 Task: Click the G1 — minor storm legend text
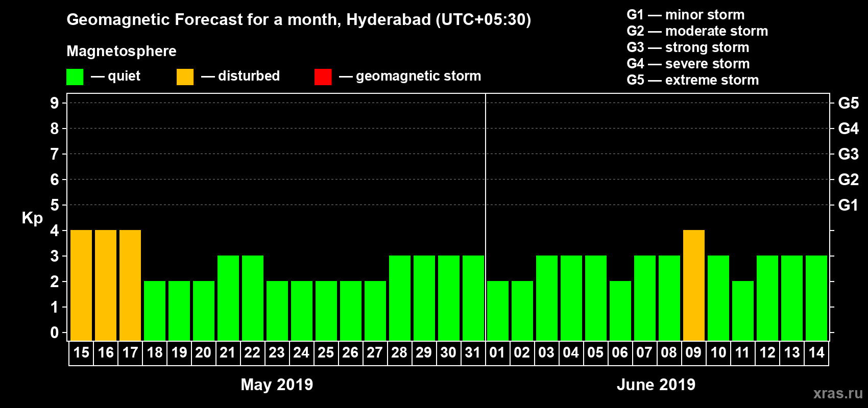point(686,15)
